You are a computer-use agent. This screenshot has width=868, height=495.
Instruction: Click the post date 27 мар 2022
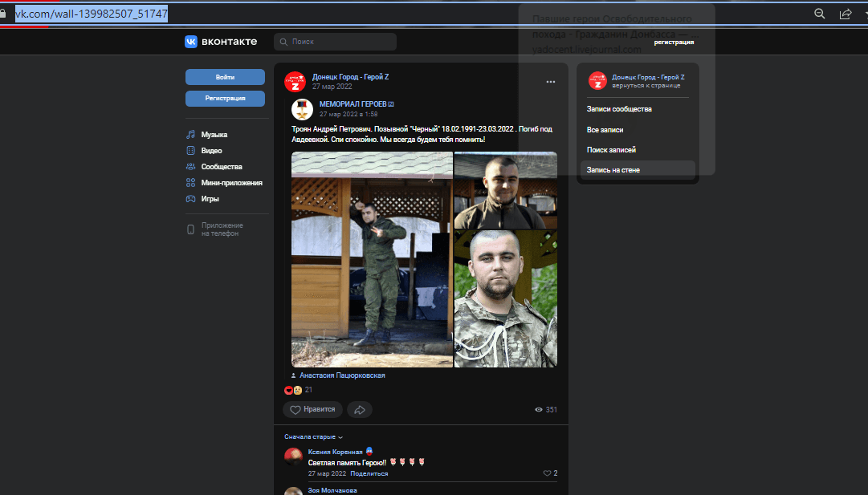point(332,87)
